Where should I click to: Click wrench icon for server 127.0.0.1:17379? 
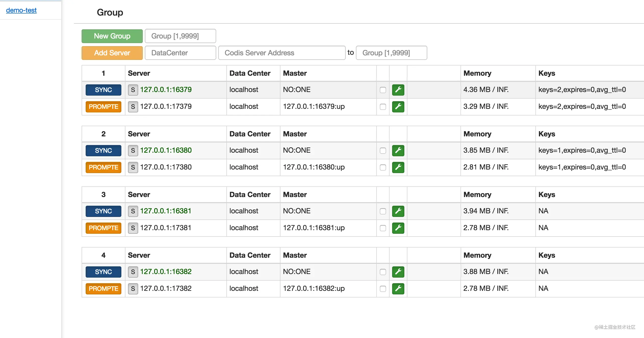coord(398,107)
